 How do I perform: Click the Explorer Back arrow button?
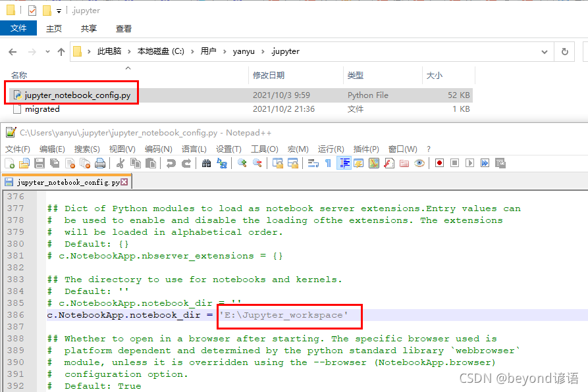[x=13, y=52]
